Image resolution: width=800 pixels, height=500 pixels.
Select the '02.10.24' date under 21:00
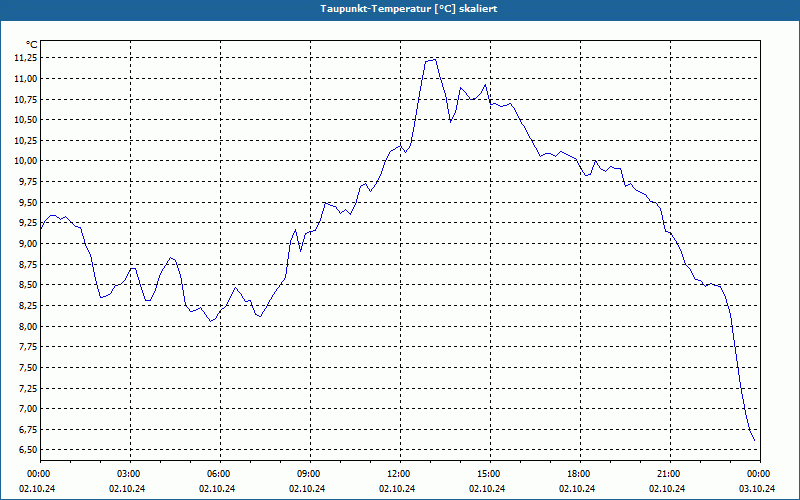pos(667,489)
